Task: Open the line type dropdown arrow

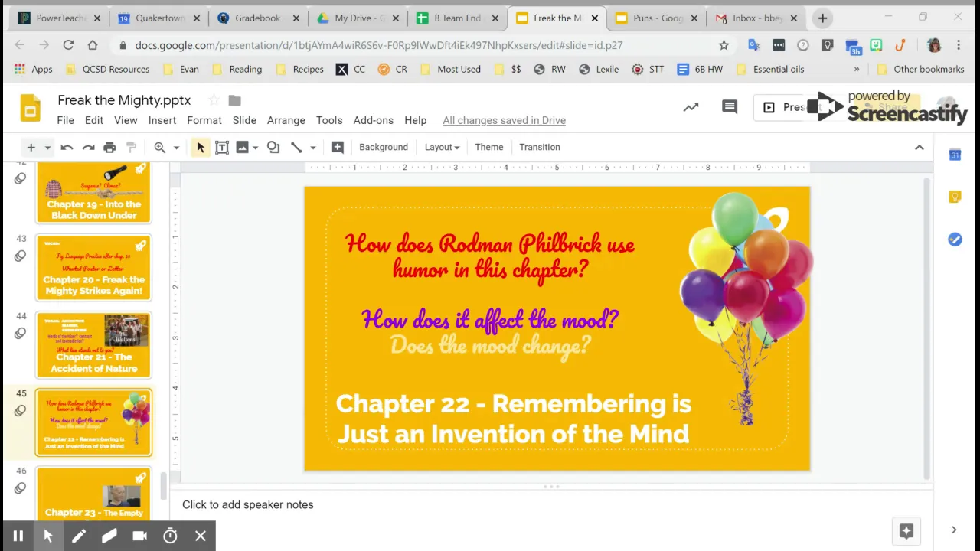Action: pos(312,147)
